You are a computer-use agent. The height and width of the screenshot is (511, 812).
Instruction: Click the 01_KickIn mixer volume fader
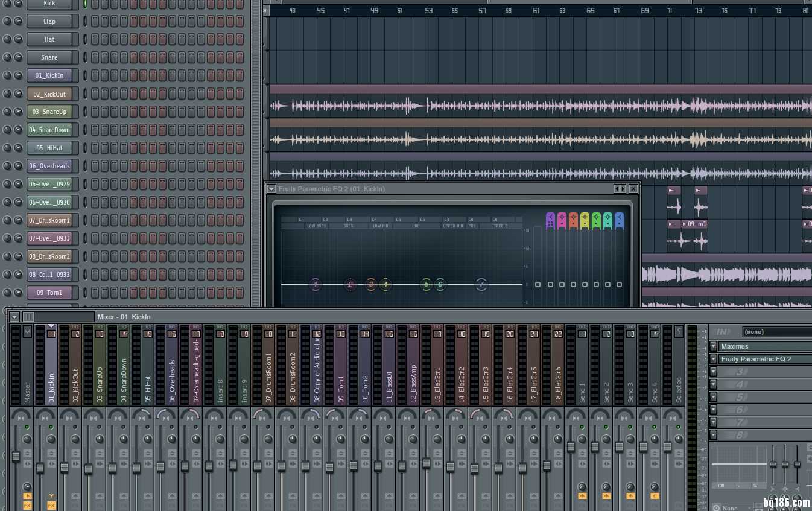tap(40, 468)
